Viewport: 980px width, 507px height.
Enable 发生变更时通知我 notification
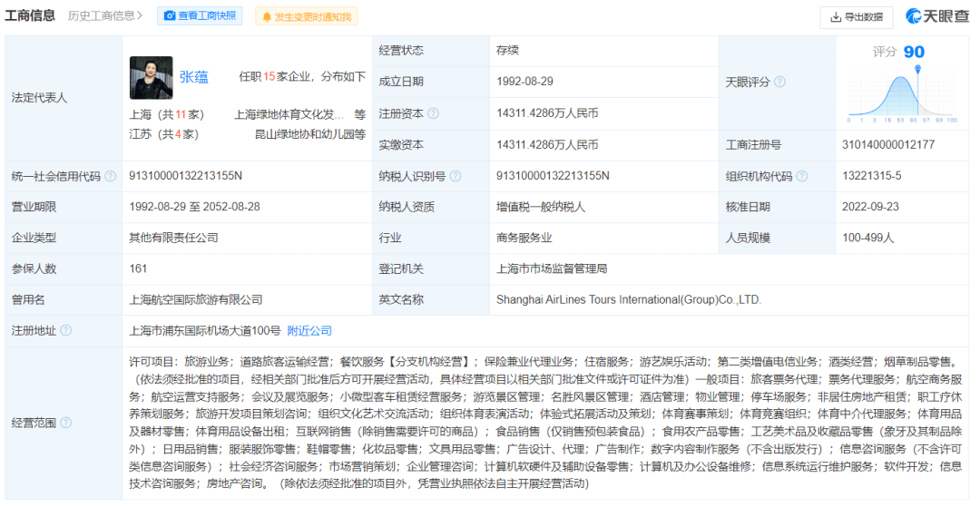click(x=307, y=16)
